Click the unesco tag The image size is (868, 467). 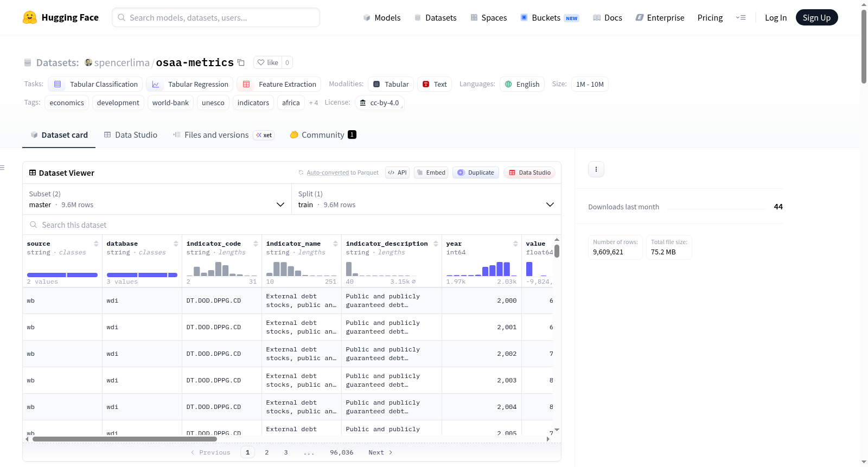[213, 103]
